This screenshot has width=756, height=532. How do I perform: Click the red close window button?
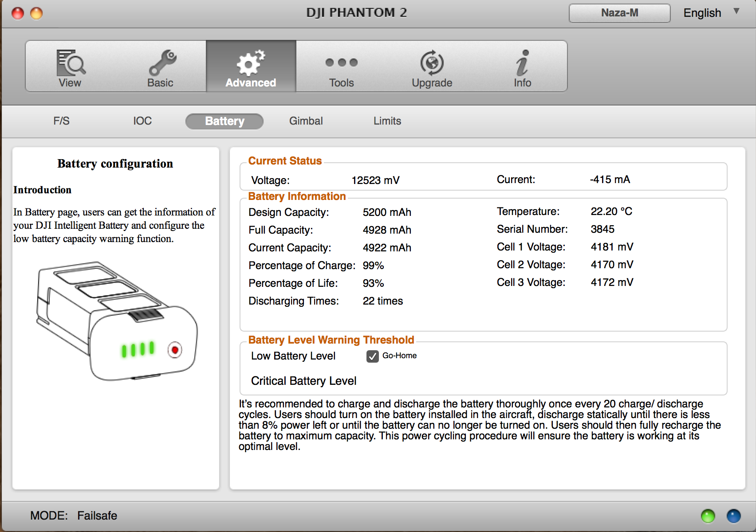point(18,13)
